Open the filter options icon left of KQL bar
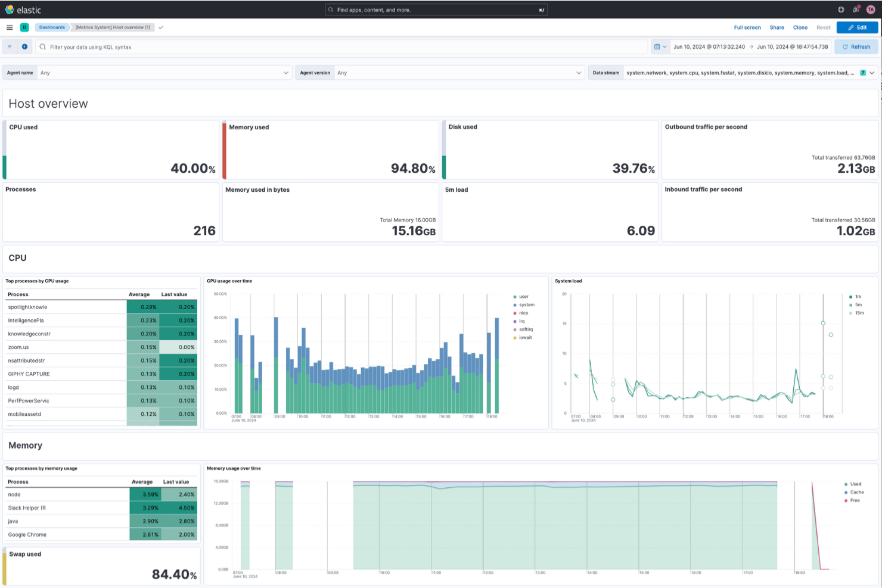 (x=10, y=46)
